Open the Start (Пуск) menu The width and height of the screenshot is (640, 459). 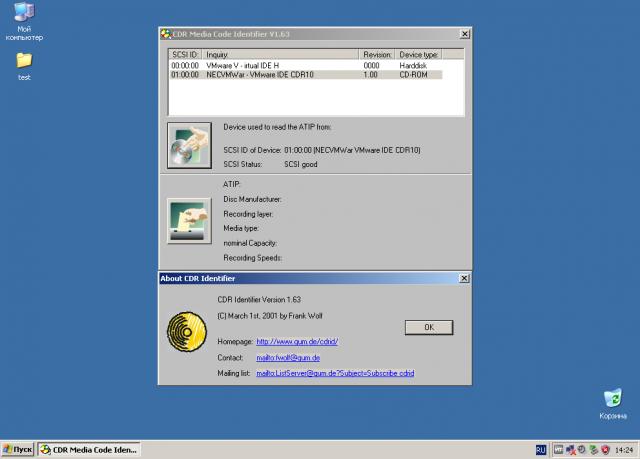(x=18, y=450)
